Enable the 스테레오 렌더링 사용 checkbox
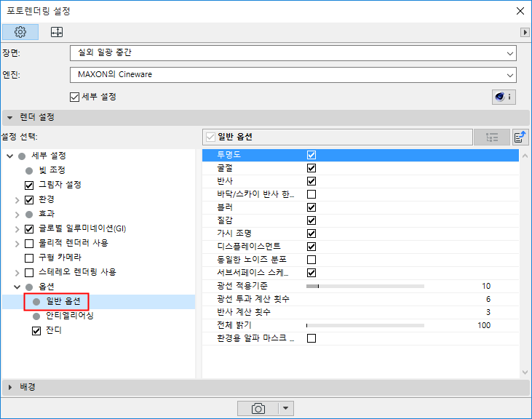 coord(29,273)
